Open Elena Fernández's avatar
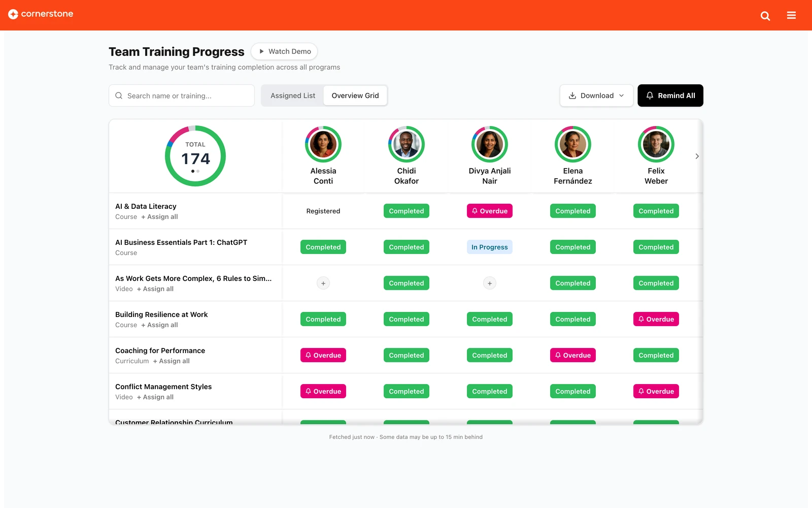Screen dimensions: 812x508 coord(573,144)
